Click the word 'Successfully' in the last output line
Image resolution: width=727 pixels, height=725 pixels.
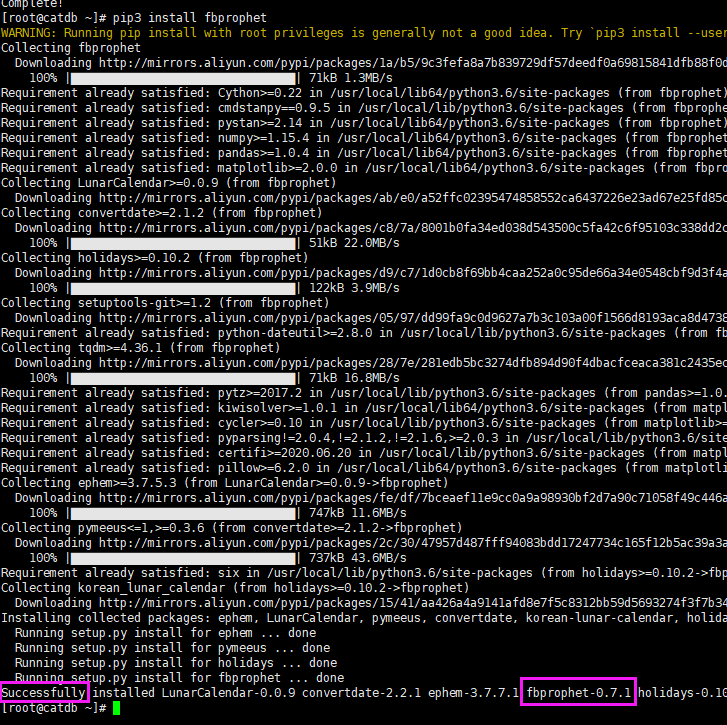pyautogui.click(x=44, y=693)
